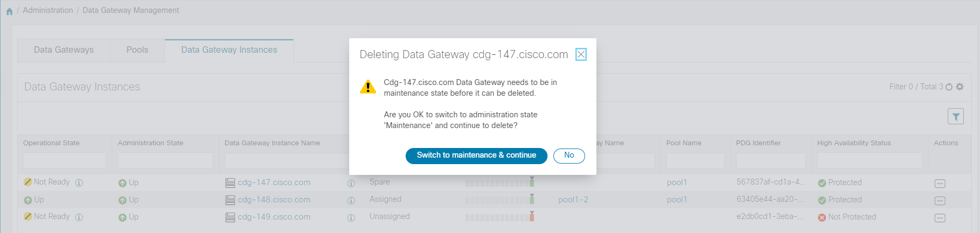Open table settings gear icon
This screenshot has width=980, height=233.
click(x=960, y=87)
